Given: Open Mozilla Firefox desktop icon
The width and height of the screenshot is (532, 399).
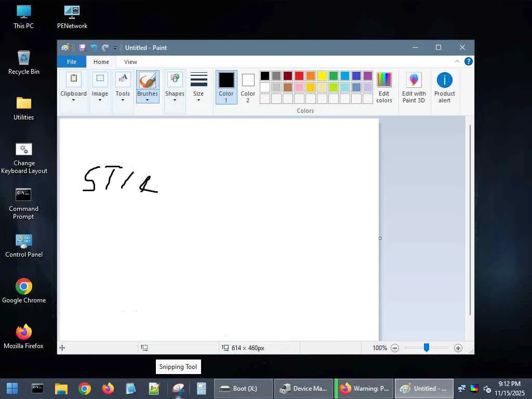Looking at the screenshot, I should [24, 337].
